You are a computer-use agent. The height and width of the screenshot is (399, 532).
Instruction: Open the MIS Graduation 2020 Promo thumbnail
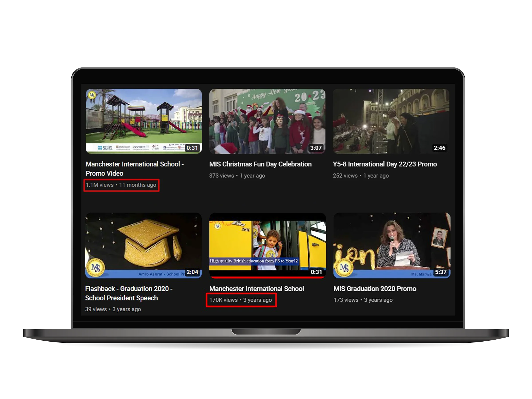(x=392, y=245)
